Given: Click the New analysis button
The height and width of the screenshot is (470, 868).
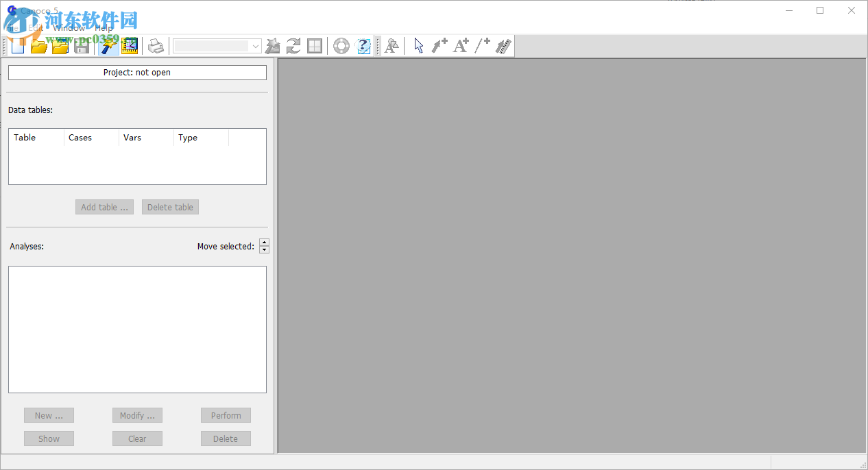Looking at the screenshot, I should [x=49, y=415].
